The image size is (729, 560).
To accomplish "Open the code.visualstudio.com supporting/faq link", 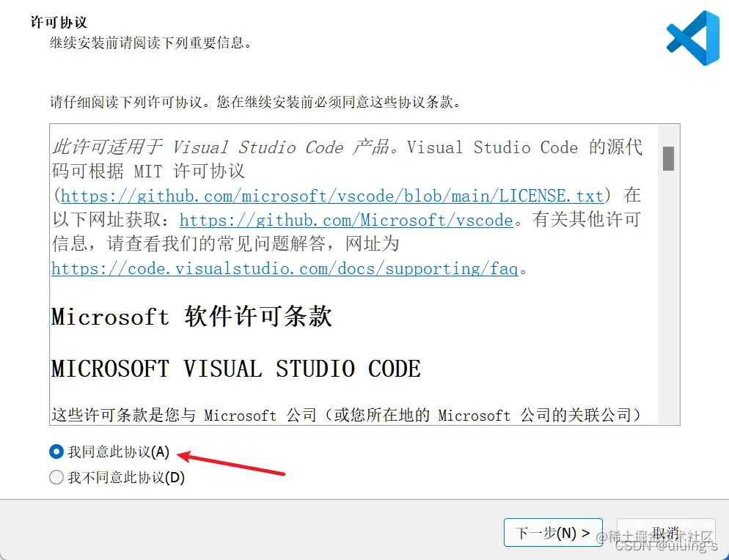I will tap(285, 268).
